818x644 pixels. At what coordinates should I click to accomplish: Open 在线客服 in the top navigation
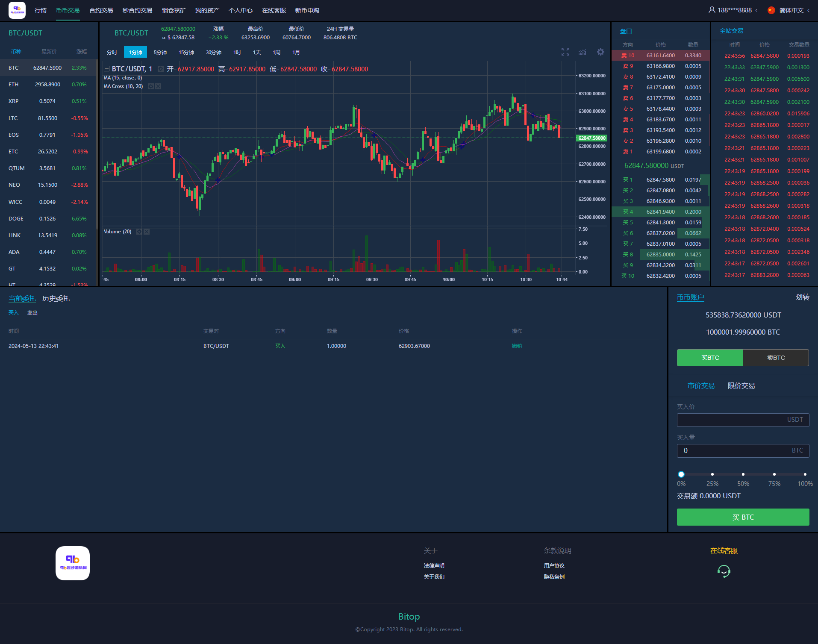pyautogui.click(x=274, y=10)
